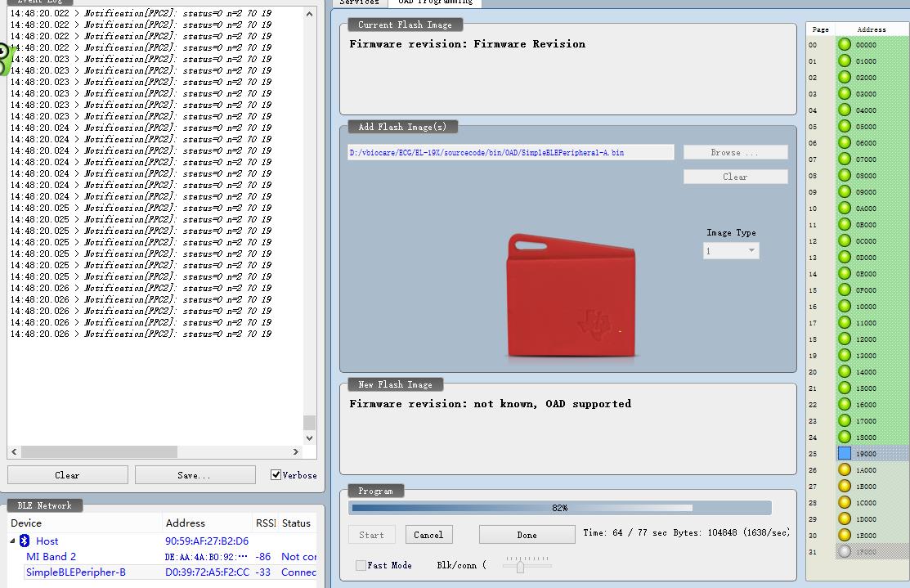Click the Start programming button
The width and height of the screenshot is (910, 588).
(371, 535)
